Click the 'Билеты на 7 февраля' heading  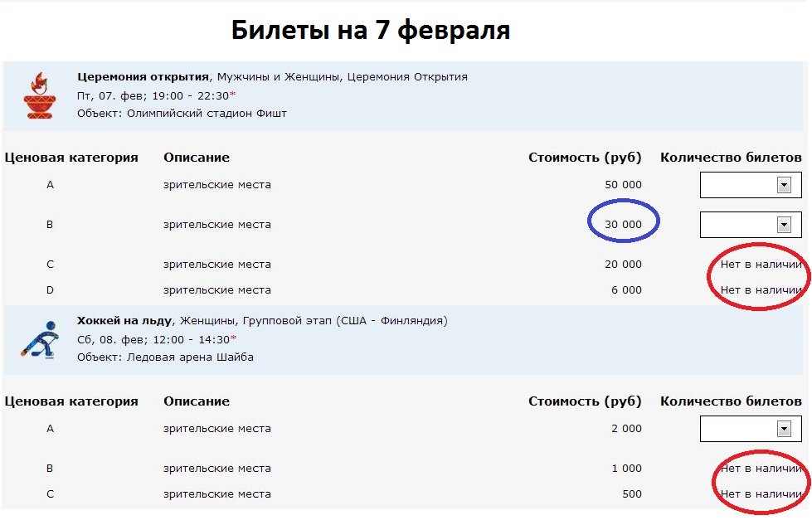click(370, 30)
